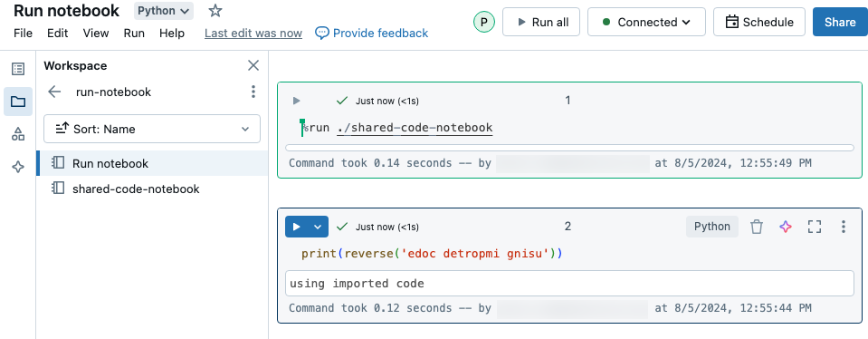Open the Provide feedback link
Viewport: 868px width, 339px height.
coord(371,34)
